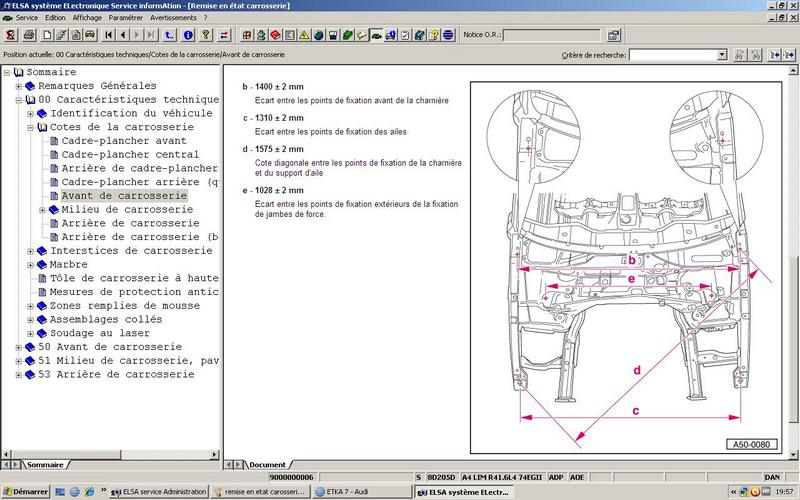Switch to ETKA 7 - Audi taskbar button
Screen dimensions: 800x500
pos(362,492)
